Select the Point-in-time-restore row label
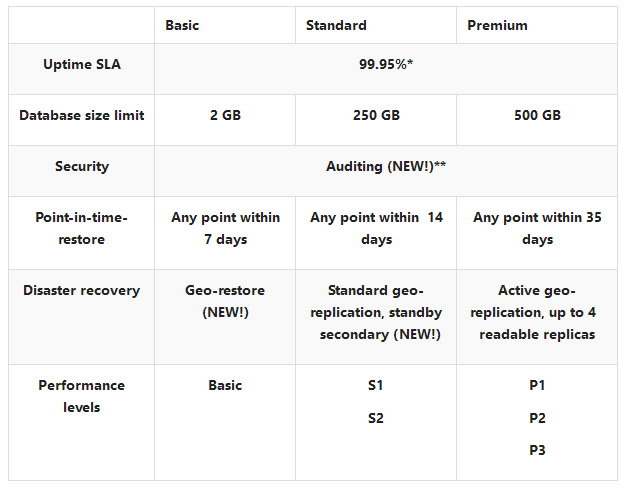 [x=82, y=228]
